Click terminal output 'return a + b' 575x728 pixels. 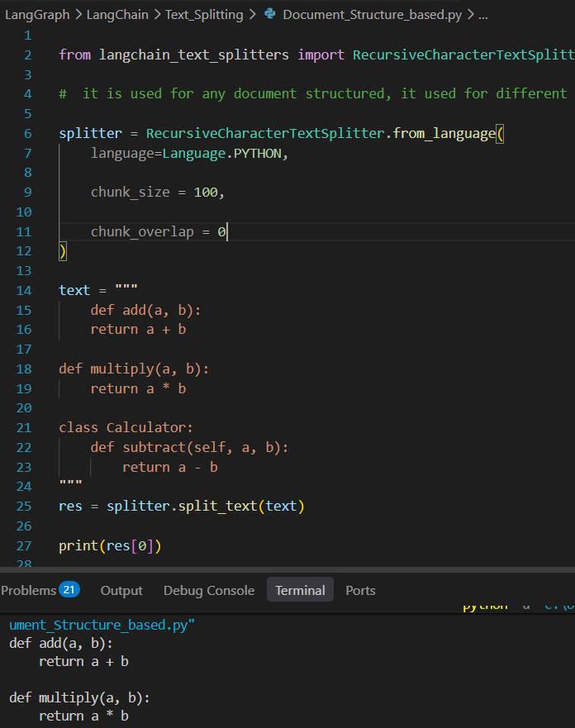click(x=83, y=662)
